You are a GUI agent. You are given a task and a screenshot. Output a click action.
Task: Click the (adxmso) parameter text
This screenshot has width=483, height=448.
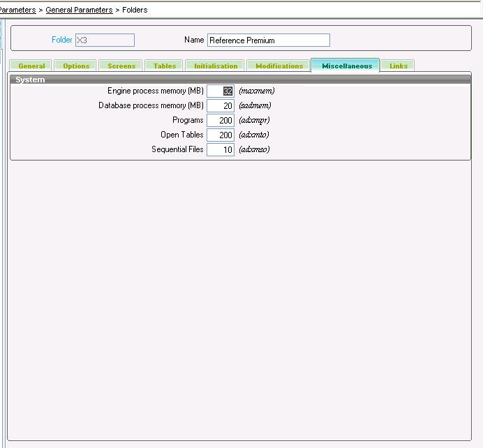(254, 149)
